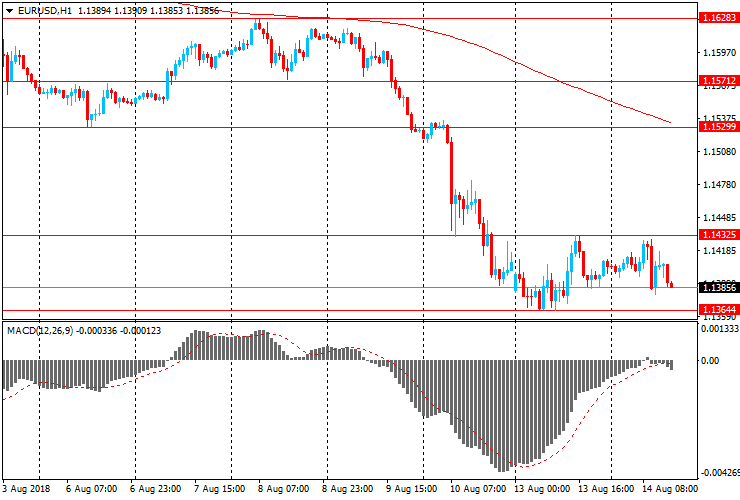
Task: Click the MACD 0.001333 scale value
Action: click(x=720, y=329)
